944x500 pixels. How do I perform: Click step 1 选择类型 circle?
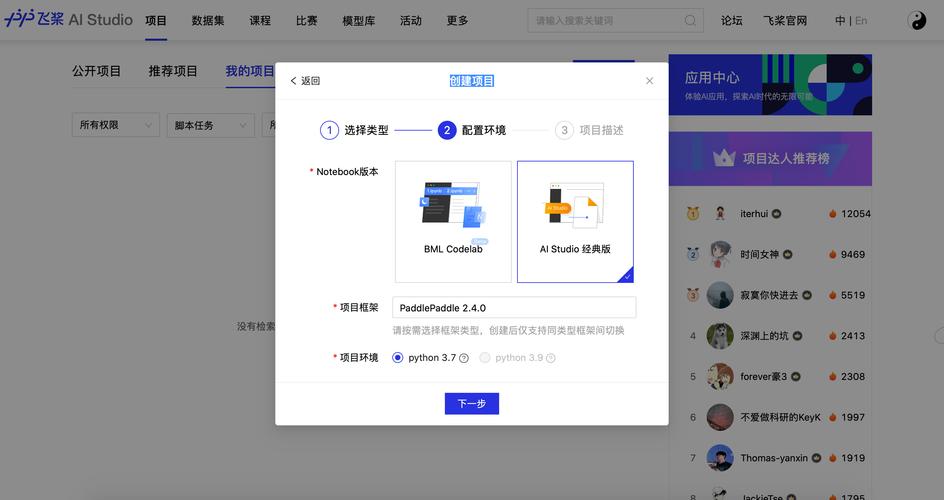tap(329, 130)
